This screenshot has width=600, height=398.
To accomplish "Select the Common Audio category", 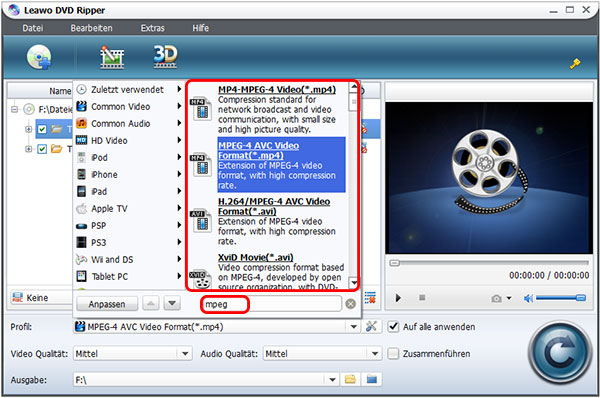I will 129,123.
